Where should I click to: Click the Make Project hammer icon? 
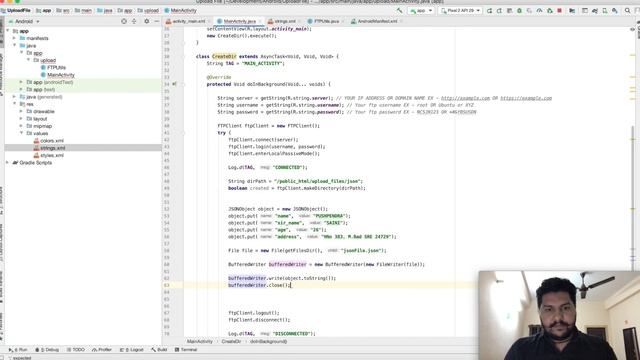(x=400, y=11)
